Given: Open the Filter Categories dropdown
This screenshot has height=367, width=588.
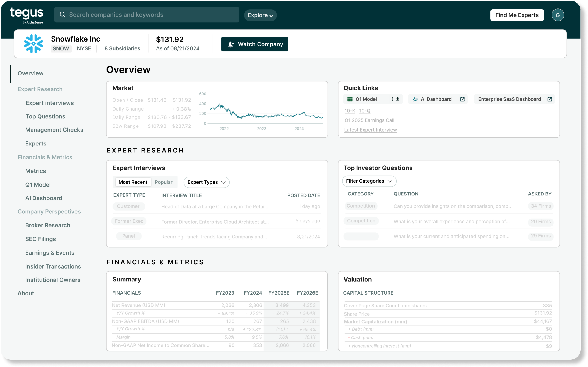Looking at the screenshot, I should coord(369,181).
